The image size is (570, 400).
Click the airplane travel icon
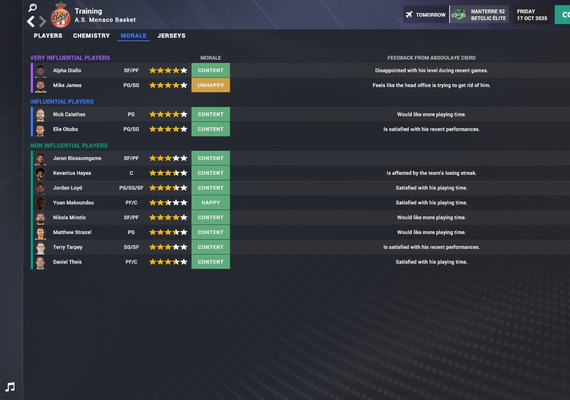(409, 15)
